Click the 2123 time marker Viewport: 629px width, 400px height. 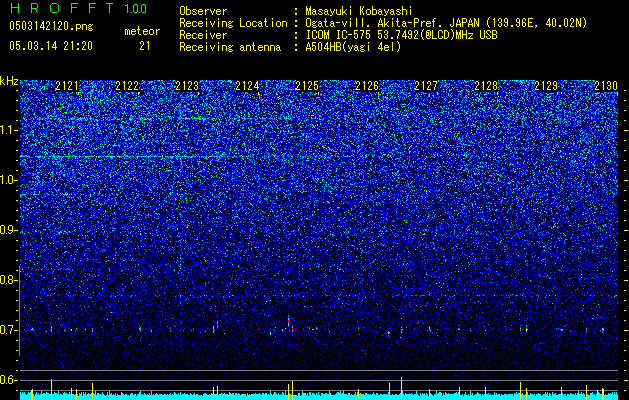187,86
